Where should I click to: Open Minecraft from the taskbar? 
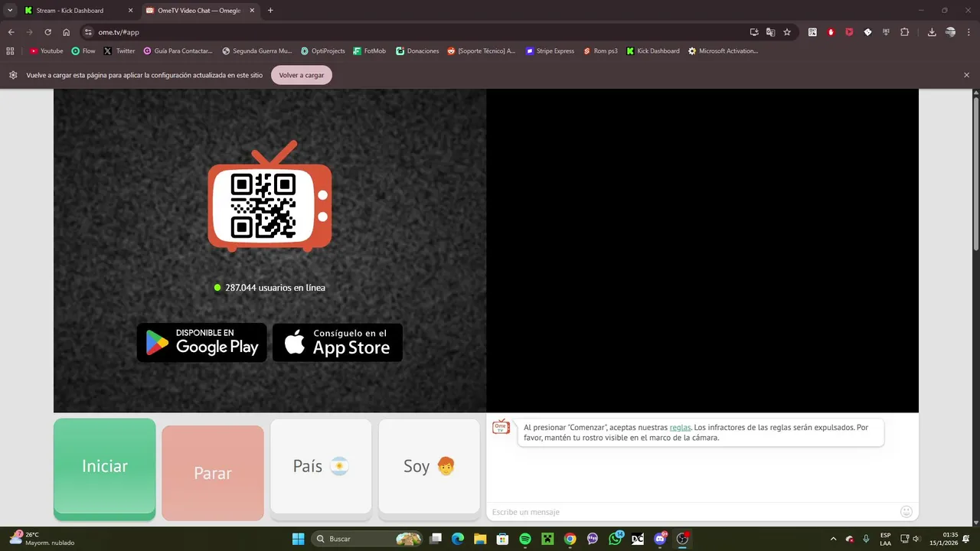coord(547,539)
